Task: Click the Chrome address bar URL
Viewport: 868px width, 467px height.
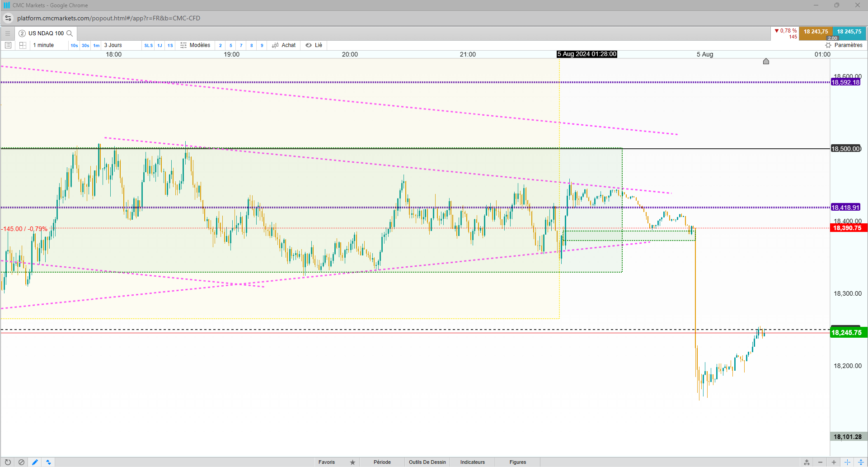Action: 108,18
